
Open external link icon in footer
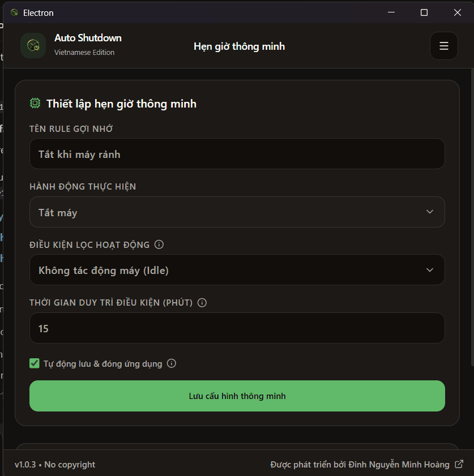click(x=459, y=464)
